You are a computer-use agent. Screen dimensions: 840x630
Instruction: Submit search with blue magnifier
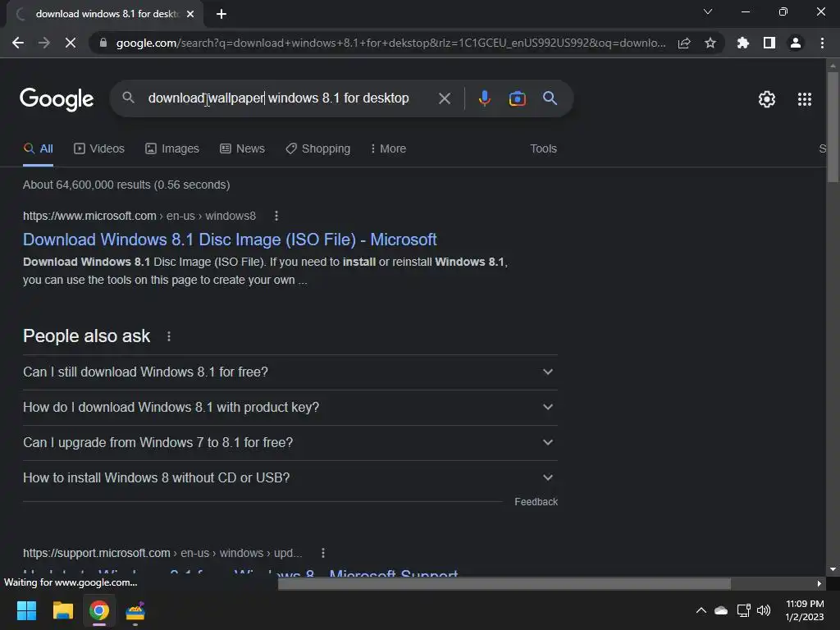[550, 98]
